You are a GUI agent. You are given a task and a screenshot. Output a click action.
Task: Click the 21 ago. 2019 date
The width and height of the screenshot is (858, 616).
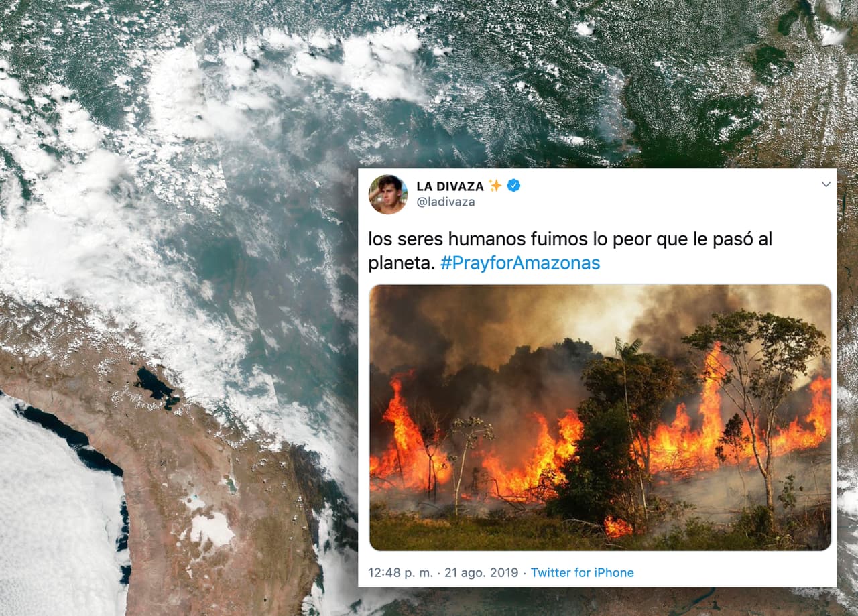pos(481,572)
